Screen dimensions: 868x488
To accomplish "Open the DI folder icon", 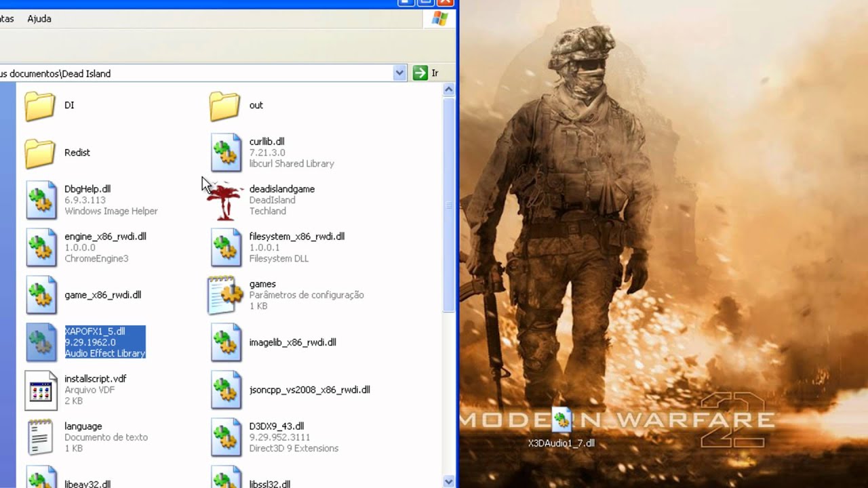I will pyautogui.click(x=40, y=106).
